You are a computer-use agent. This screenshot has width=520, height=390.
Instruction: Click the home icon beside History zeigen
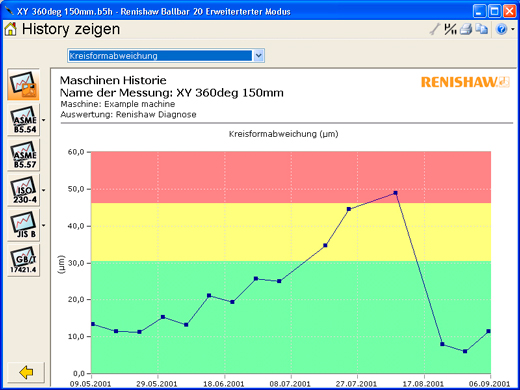[x=10, y=29]
